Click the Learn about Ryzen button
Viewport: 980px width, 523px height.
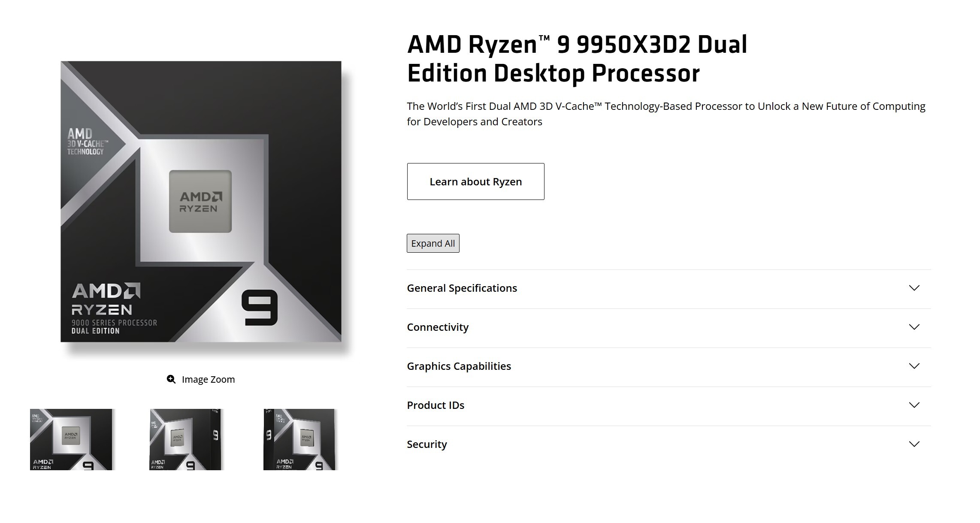pos(475,181)
